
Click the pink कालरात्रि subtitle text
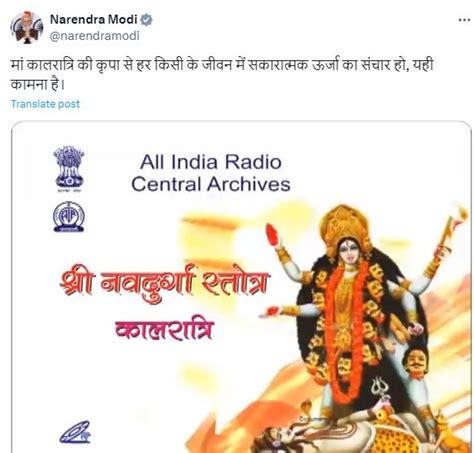point(164,330)
